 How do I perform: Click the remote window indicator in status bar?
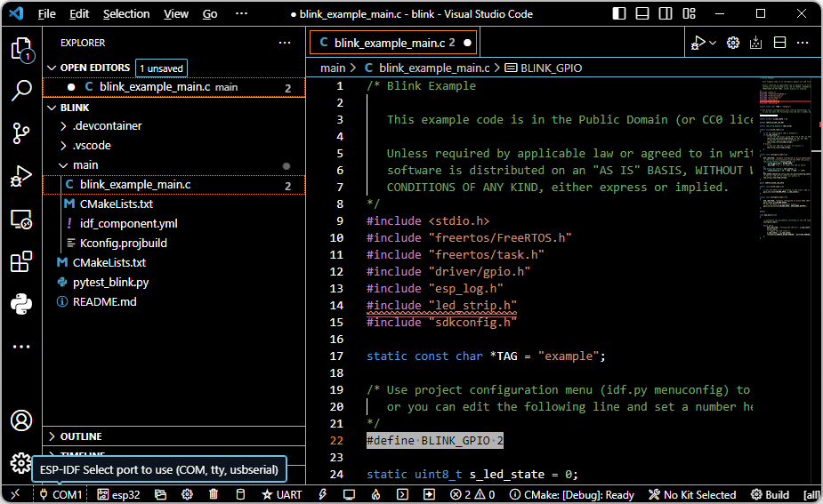[x=15, y=494]
